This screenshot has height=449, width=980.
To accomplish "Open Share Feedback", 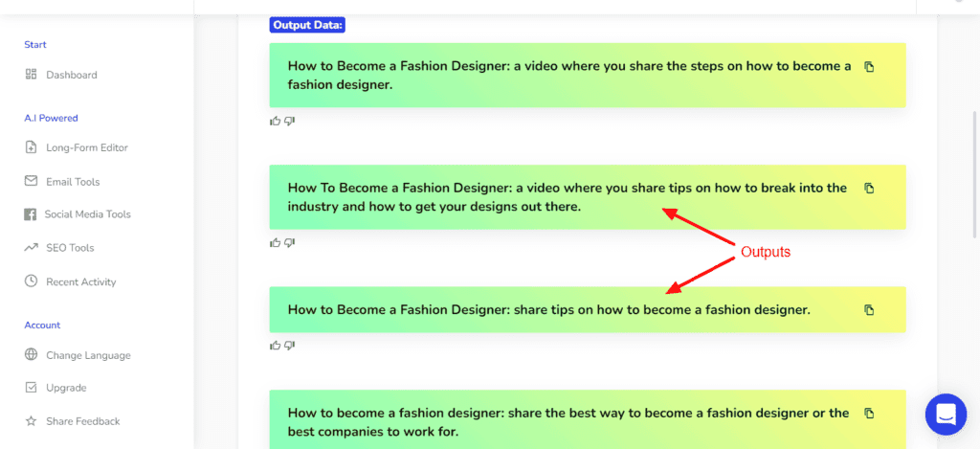I will pos(82,421).
